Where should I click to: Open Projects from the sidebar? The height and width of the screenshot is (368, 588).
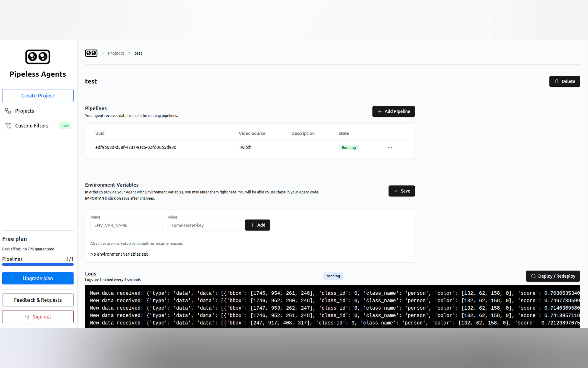tap(24, 111)
